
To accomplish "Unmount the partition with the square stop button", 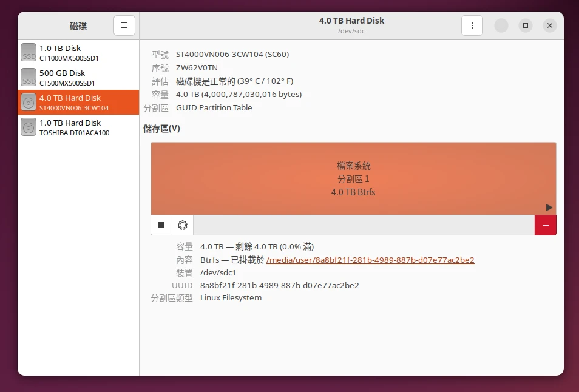I will click(x=161, y=225).
